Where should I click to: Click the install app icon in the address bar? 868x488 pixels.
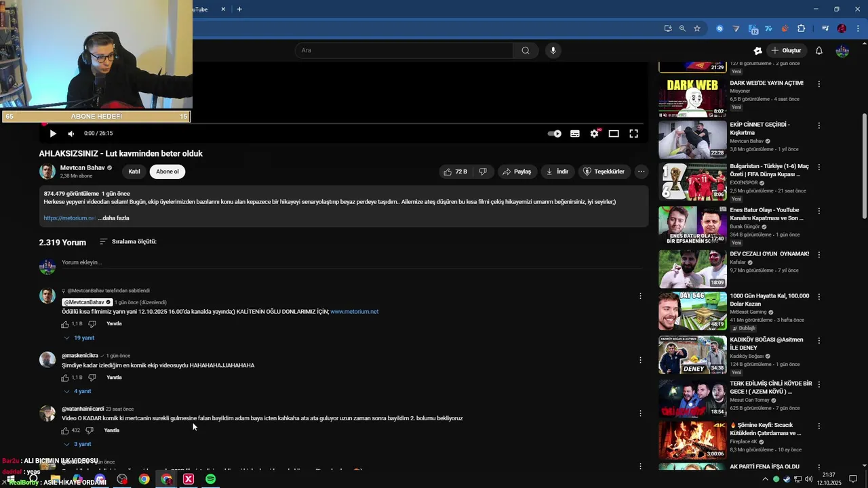point(668,28)
